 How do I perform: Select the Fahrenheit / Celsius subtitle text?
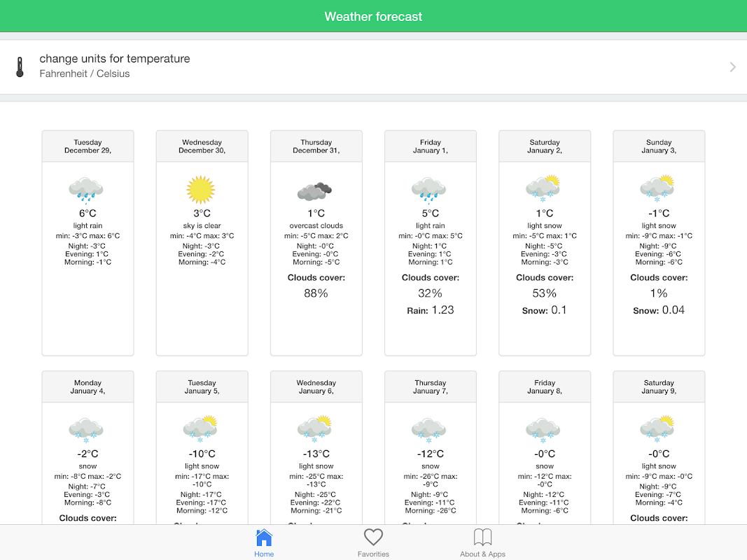pyautogui.click(x=84, y=73)
